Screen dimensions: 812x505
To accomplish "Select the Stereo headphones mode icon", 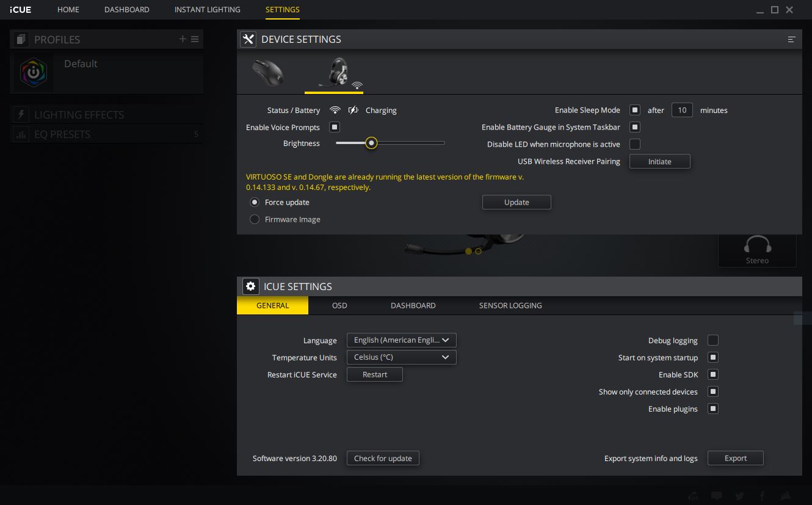I will click(x=757, y=245).
